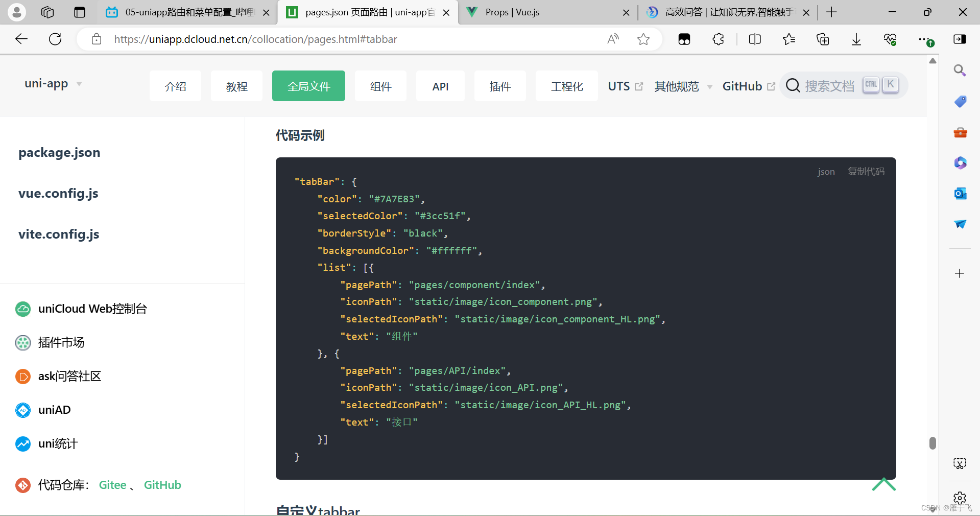Open package.json in the left sidebar
980x516 pixels.
59,152
